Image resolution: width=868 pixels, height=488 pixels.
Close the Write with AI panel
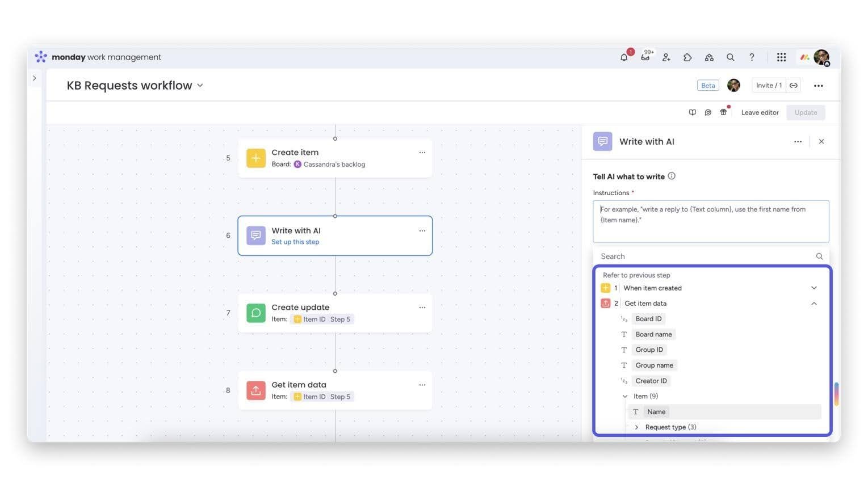[821, 142]
